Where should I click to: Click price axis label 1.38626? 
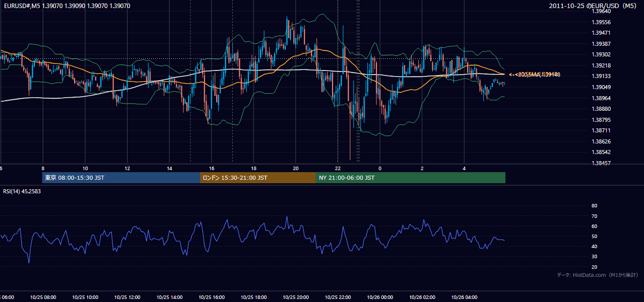click(x=601, y=141)
